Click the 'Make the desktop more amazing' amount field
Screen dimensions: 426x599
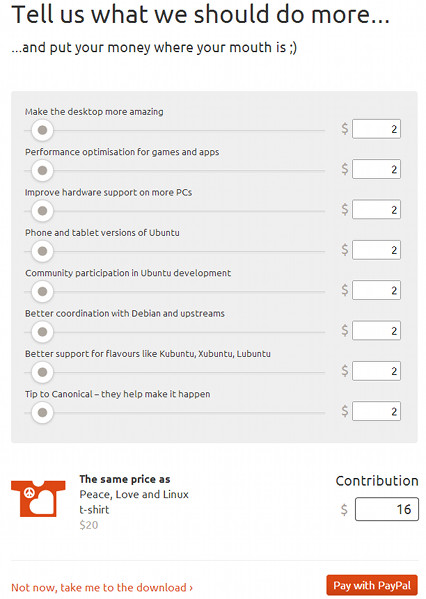pos(376,129)
